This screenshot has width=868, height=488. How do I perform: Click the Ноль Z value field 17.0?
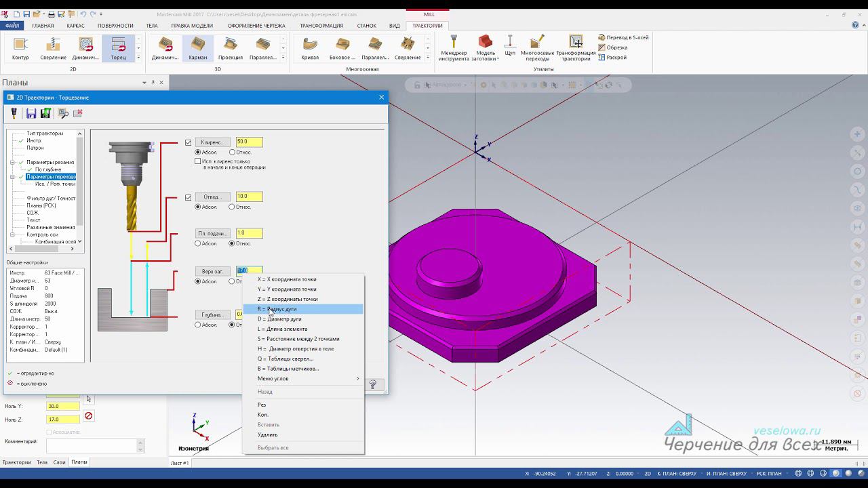(62, 420)
